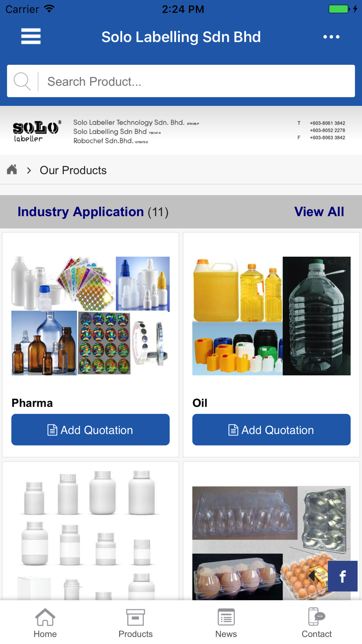Switch to the News tab
The image size is (362, 644).
coord(226,623)
